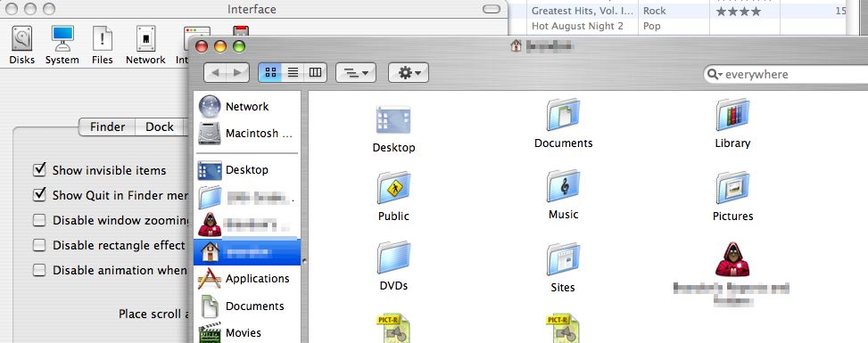Open the Action gear dropdown menu
Image resolution: width=868 pixels, height=343 pixels.
(x=409, y=72)
